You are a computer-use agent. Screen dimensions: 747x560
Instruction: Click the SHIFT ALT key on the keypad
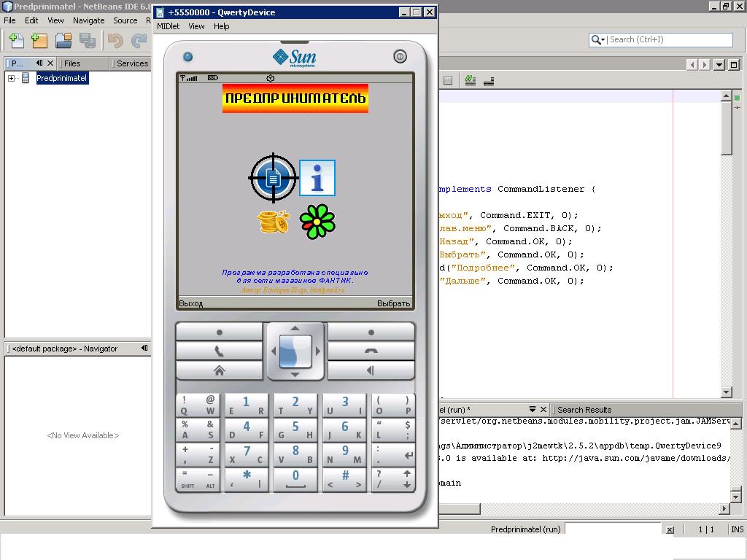[x=198, y=479]
